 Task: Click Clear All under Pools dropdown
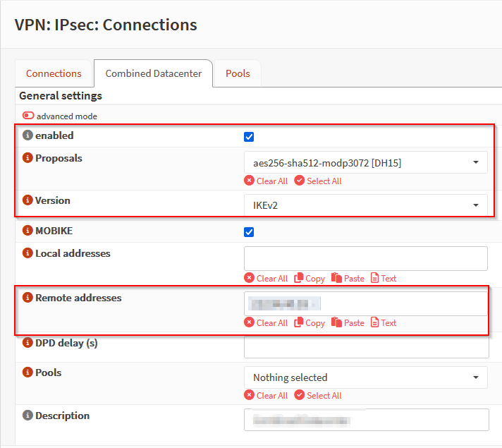point(266,396)
